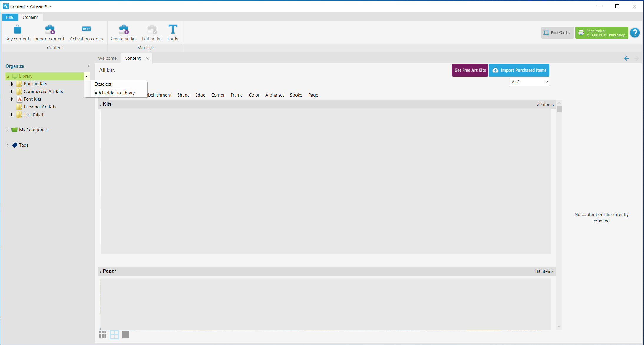Viewport: 644px width, 345px height.
Task: Collapse the Library tree node
Action: tap(8, 77)
